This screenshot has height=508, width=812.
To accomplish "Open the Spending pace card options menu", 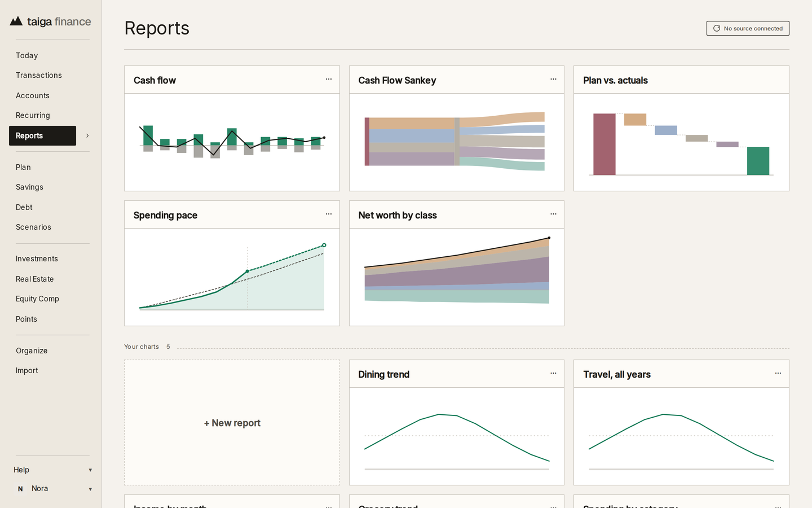I will click(x=329, y=214).
